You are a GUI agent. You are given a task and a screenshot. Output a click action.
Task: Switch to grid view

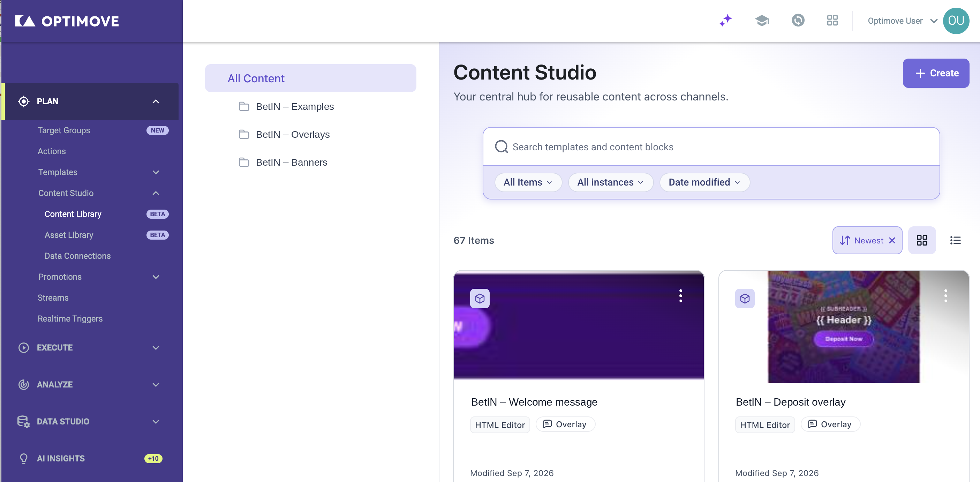point(921,240)
